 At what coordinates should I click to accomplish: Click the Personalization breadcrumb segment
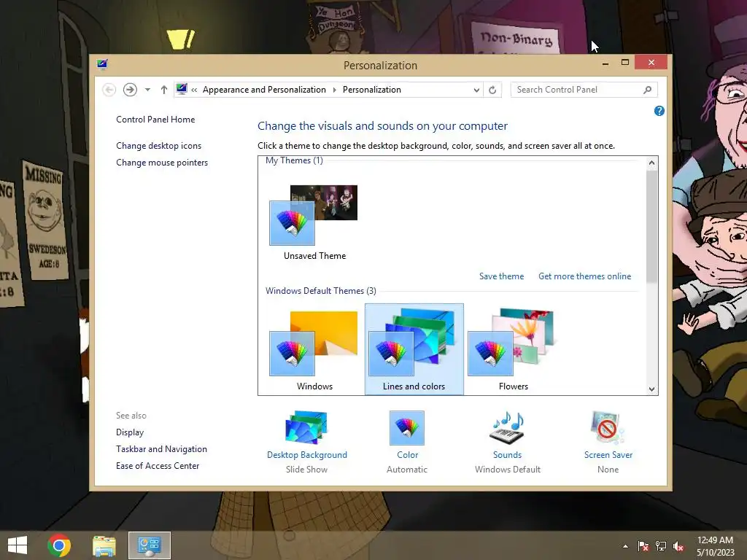point(371,90)
